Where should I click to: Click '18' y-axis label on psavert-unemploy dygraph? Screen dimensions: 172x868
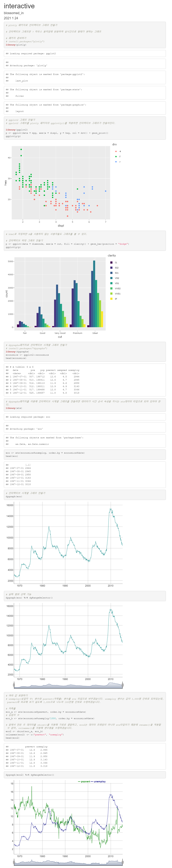click(12, 784)
